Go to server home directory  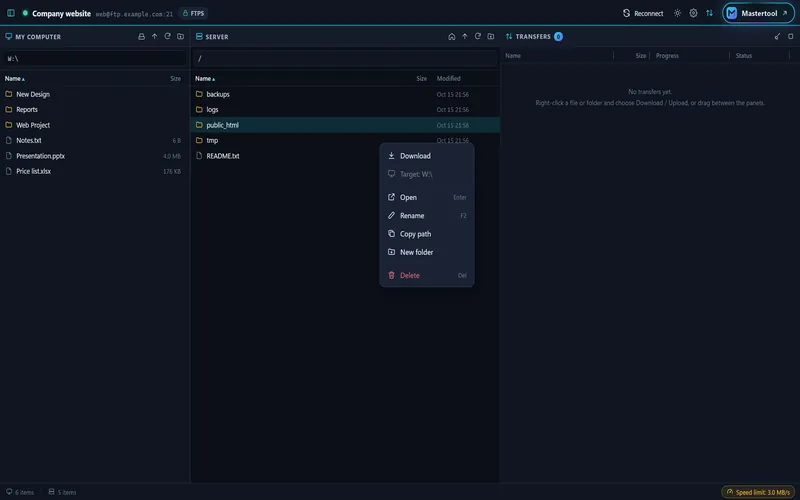pyautogui.click(x=452, y=37)
